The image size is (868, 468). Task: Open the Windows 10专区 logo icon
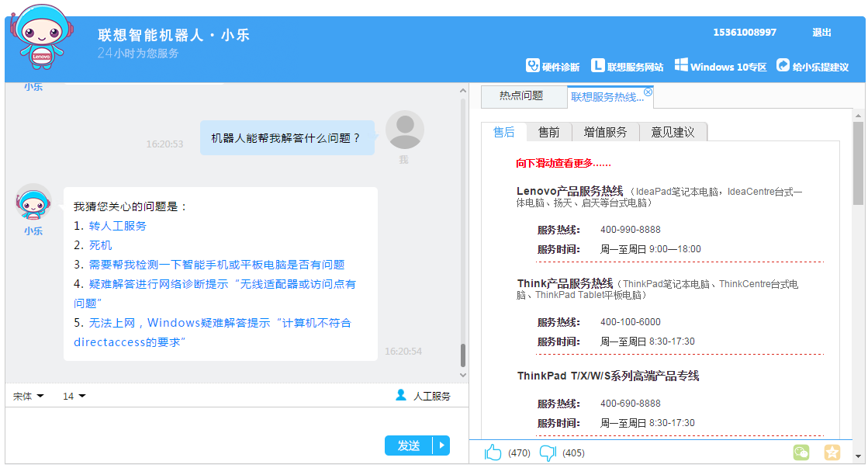[681, 64]
